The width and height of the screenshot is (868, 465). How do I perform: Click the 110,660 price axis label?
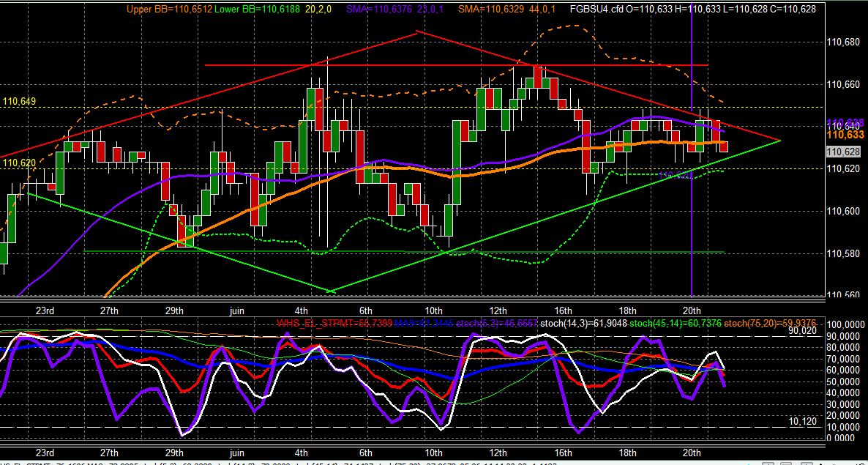pyautogui.click(x=844, y=84)
